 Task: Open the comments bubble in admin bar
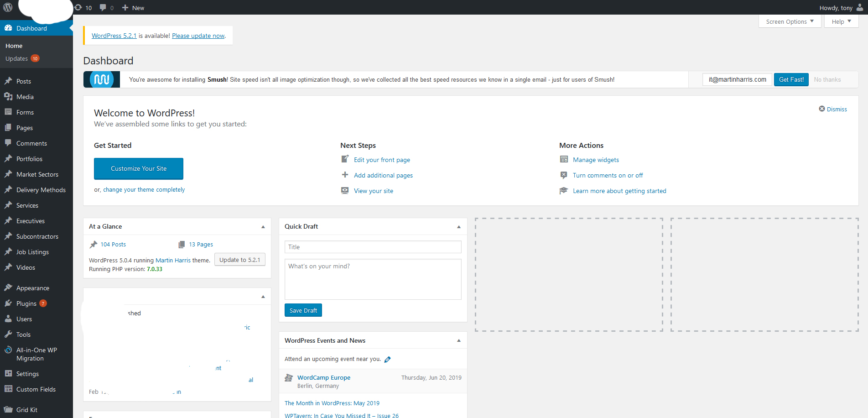107,8
